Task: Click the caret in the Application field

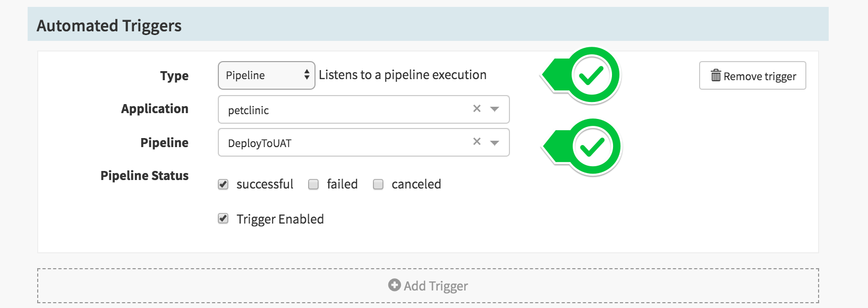Action: point(495,109)
